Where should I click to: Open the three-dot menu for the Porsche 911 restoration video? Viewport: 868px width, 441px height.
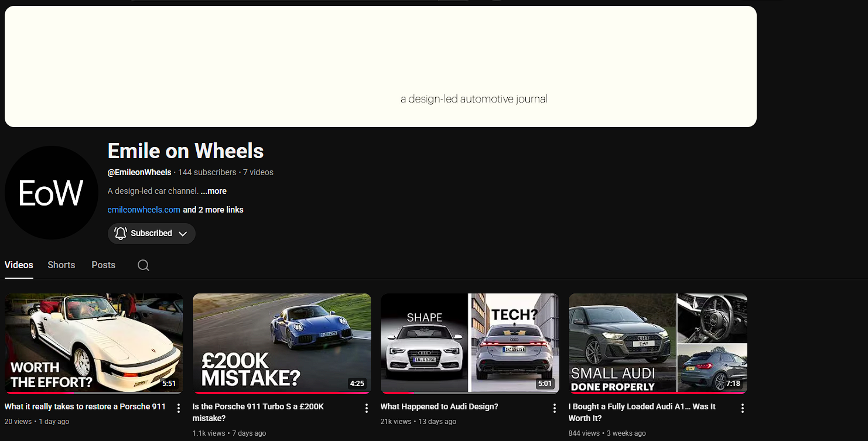pos(179,408)
